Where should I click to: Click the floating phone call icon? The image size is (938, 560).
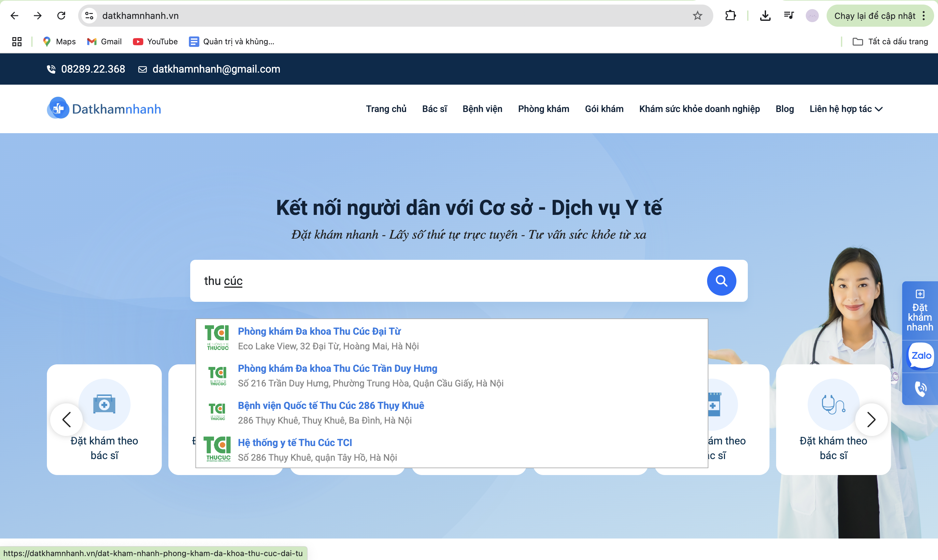point(921,389)
